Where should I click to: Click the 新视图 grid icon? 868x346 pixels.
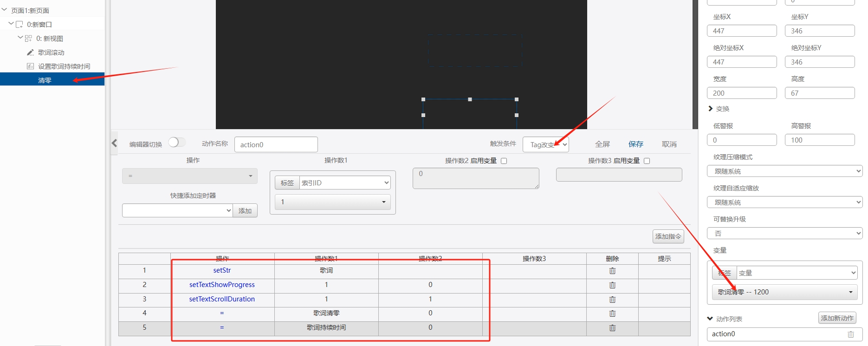tap(28, 39)
